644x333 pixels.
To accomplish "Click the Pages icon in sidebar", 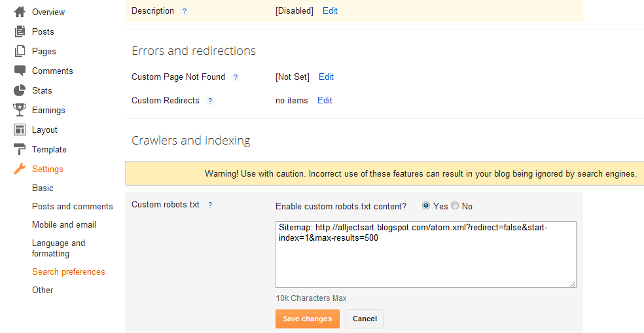I will coord(20,51).
